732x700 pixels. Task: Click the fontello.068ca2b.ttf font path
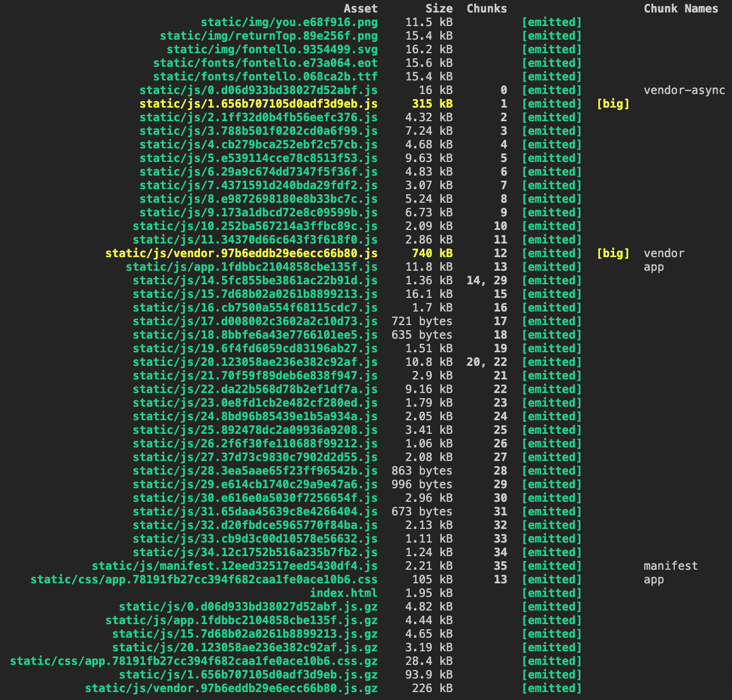(265, 76)
